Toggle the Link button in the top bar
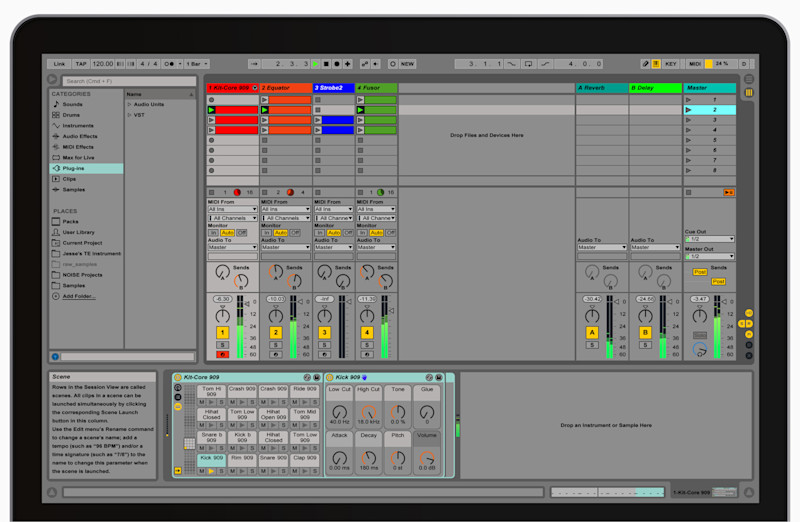This screenshot has width=800, height=522. [59, 63]
